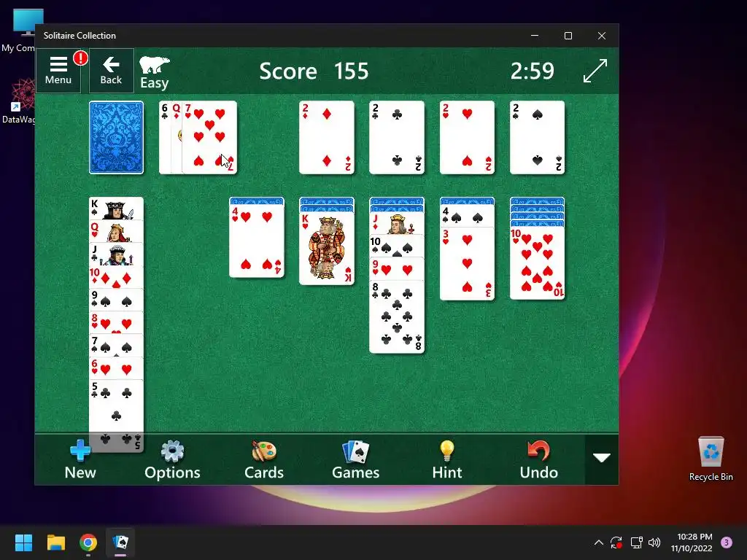
Task: Select the 7 of spades in first column
Action: (x=116, y=346)
